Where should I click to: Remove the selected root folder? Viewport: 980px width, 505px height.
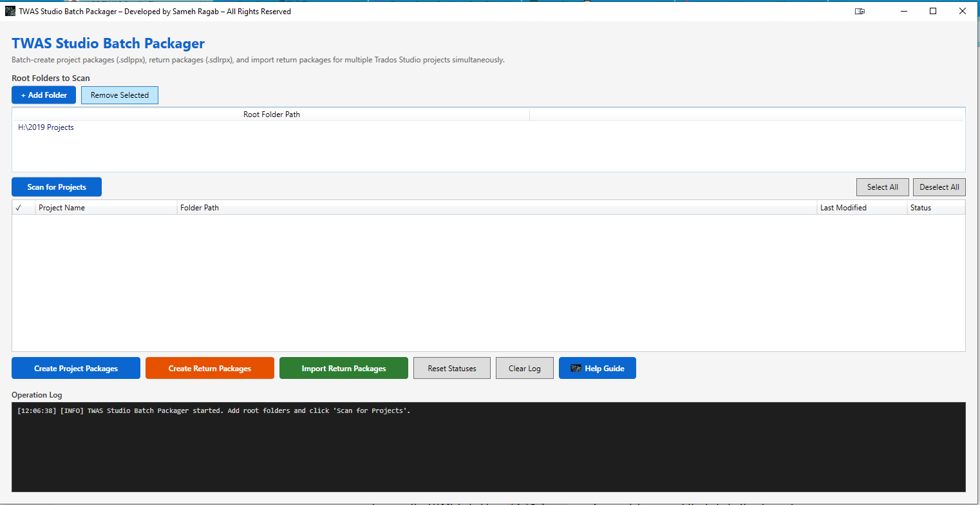click(x=119, y=95)
